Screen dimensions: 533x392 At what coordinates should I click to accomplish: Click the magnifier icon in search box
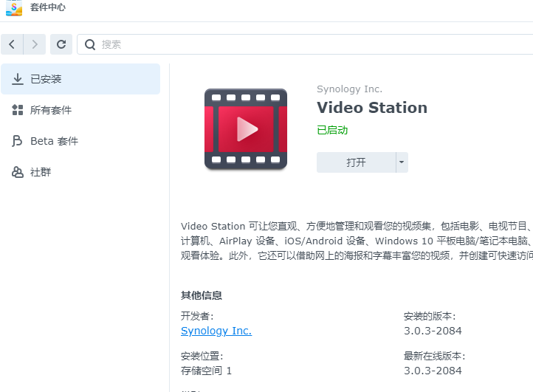pyautogui.click(x=90, y=44)
